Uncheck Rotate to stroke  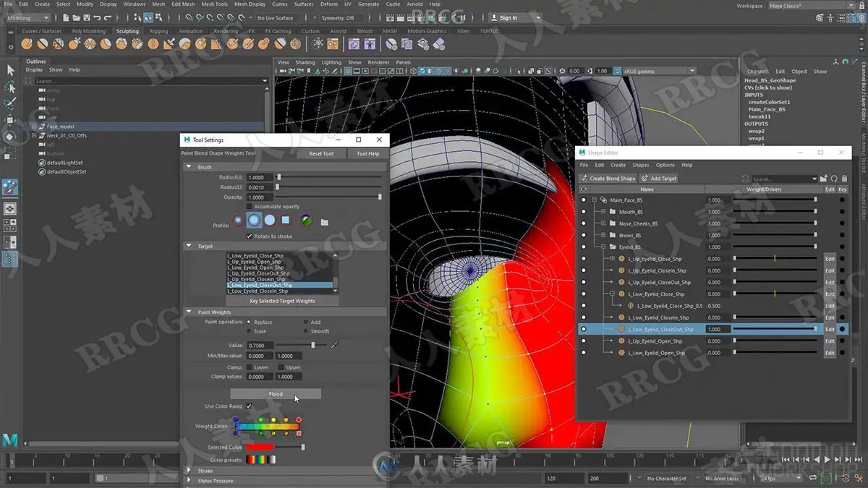pyautogui.click(x=250, y=236)
